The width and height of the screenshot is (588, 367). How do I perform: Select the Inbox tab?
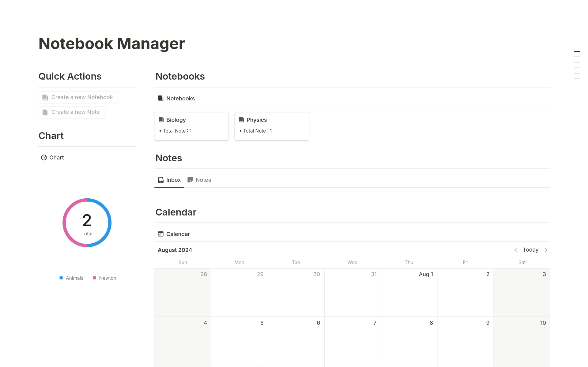169,180
